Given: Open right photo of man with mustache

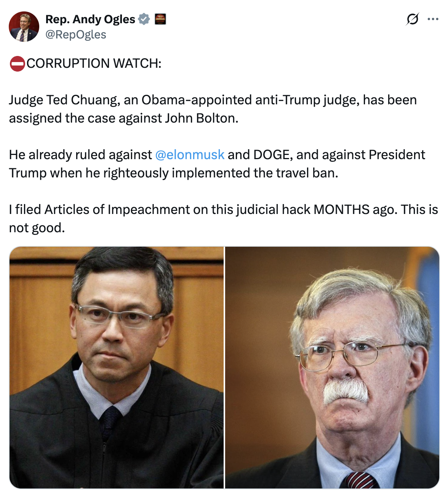Looking at the screenshot, I should (x=332, y=367).
